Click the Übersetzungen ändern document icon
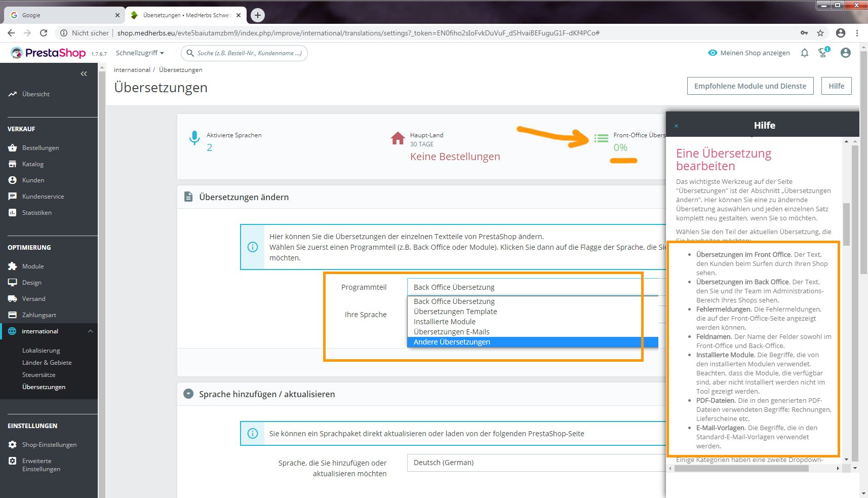The width and height of the screenshot is (868, 498). 188,197
